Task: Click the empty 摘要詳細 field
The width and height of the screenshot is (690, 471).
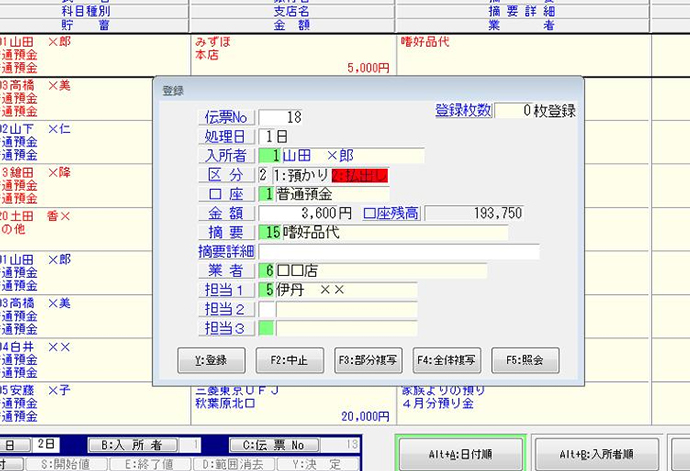Action: (x=398, y=251)
